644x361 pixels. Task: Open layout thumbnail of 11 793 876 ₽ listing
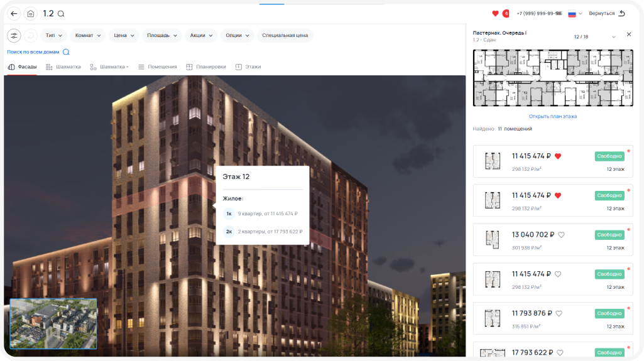[493, 318]
